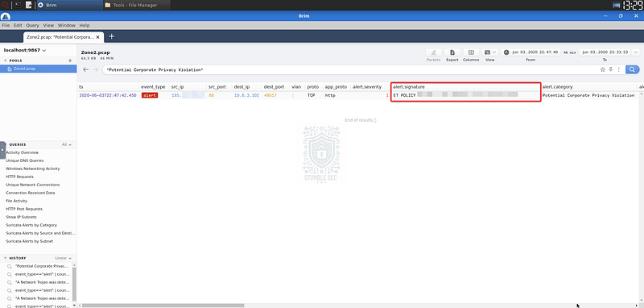Viewport: 644px width, 308px height.
Task: Click the text editor icon in taskbar
Action: [x=29, y=5]
